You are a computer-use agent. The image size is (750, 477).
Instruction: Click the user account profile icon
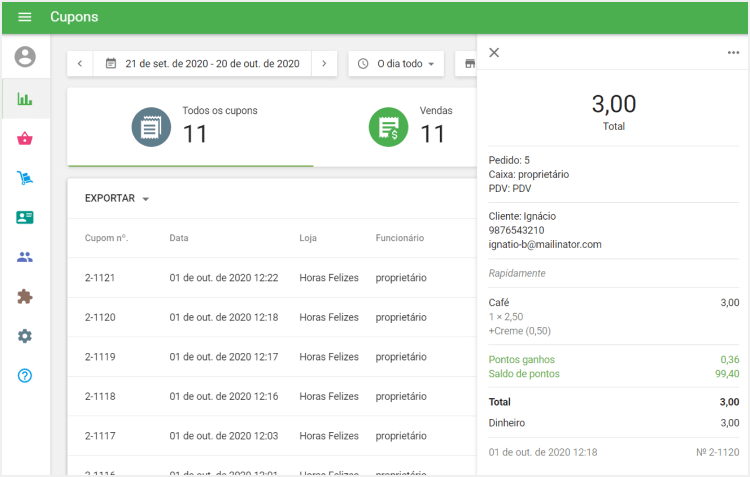click(x=25, y=57)
